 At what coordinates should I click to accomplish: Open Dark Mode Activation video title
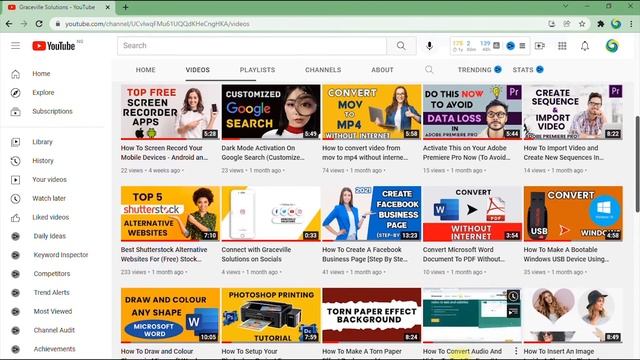point(263,153)
